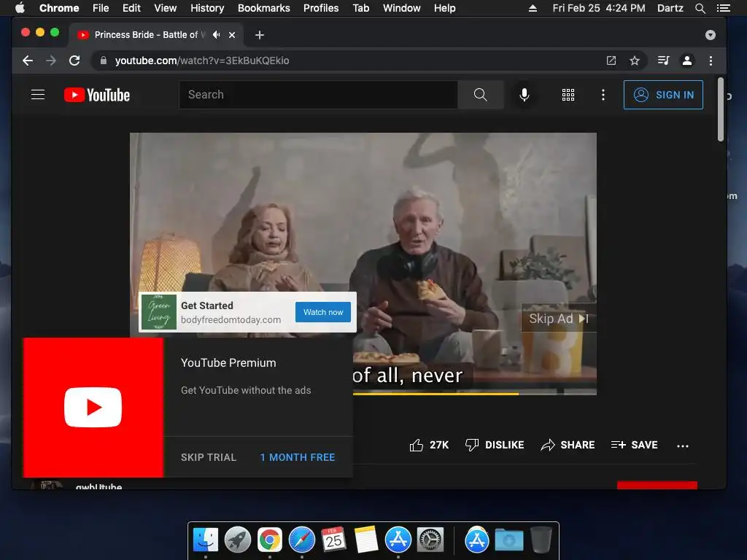Open the Tab menu
This screenshot has width=747, height=560.
pos(361,8)
